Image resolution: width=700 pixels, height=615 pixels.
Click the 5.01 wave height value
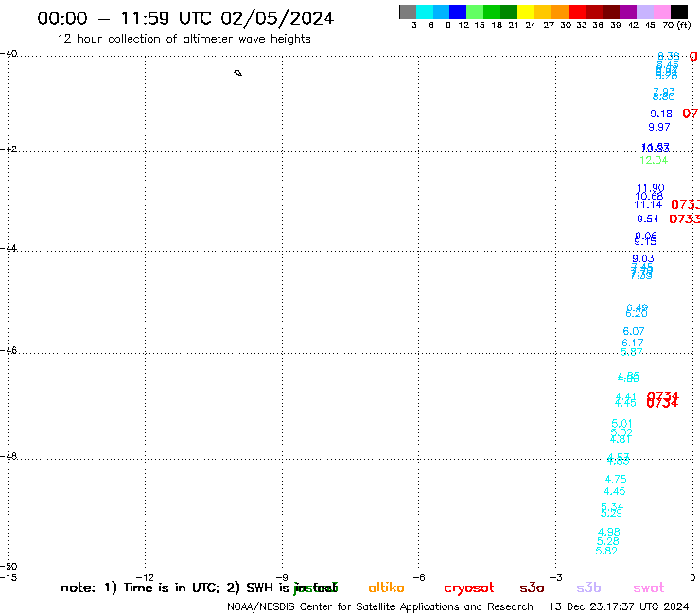pos(621,423)
